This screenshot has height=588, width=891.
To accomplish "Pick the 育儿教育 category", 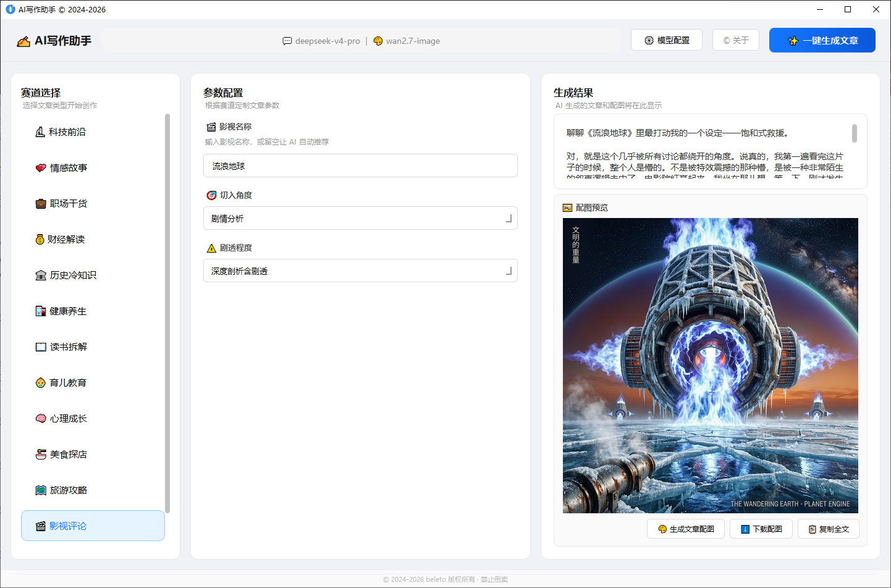I will click(x=93, y=383).
